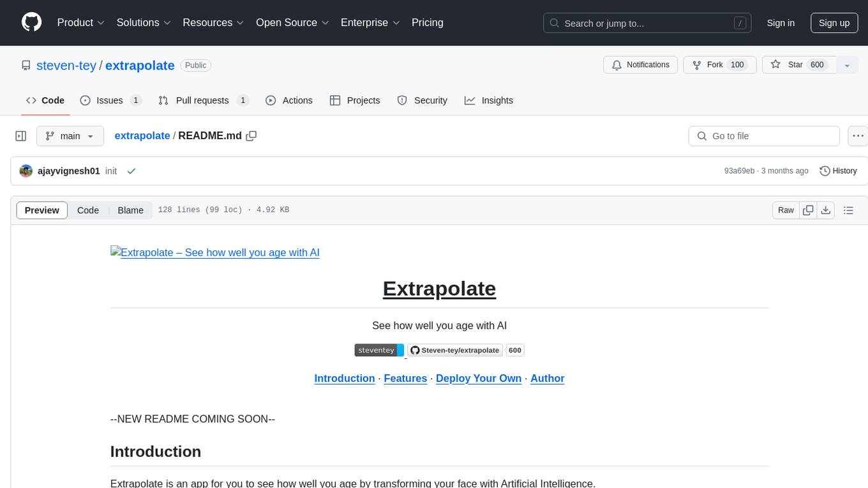
Task: Select the Blame view
Action: coord(130,210)
